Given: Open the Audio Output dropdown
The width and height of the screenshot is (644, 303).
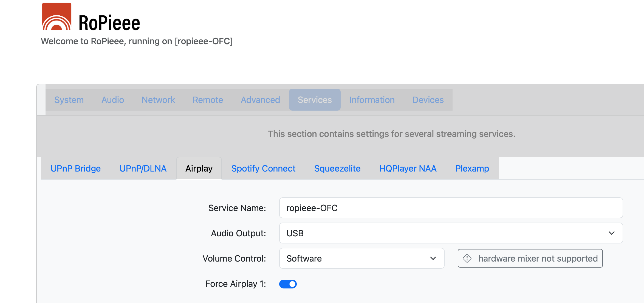Looking at the screenshot, I should point(451,233).
